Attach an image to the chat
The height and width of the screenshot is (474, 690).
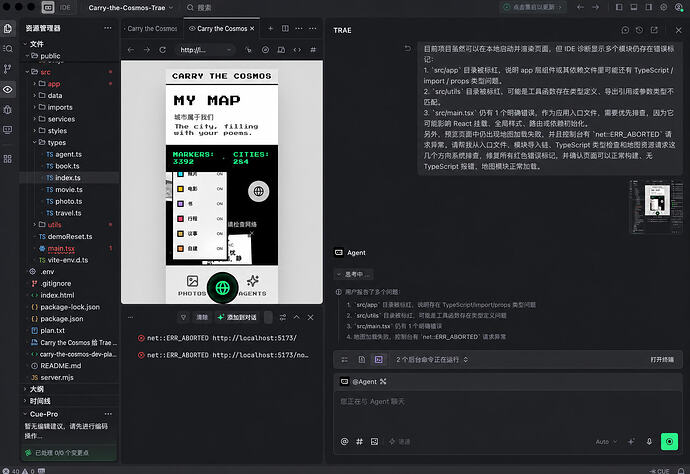click(x=374, y=441)
